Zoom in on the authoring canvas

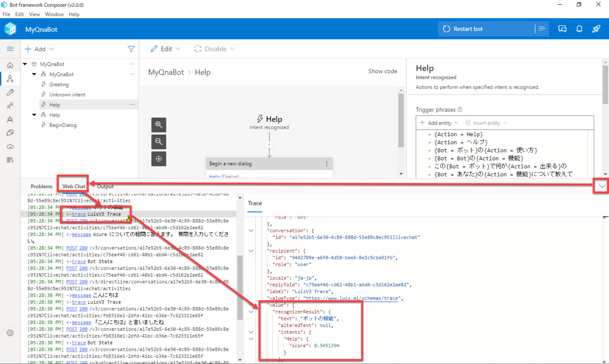tap(159, 125)
